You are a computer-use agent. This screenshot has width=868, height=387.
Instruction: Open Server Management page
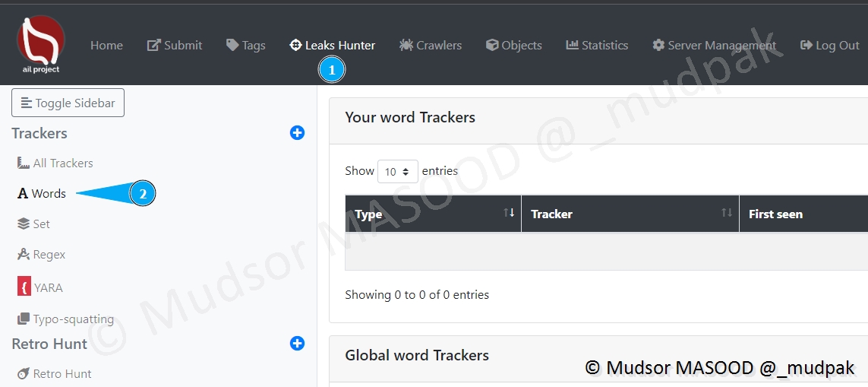tap(714, 46)
